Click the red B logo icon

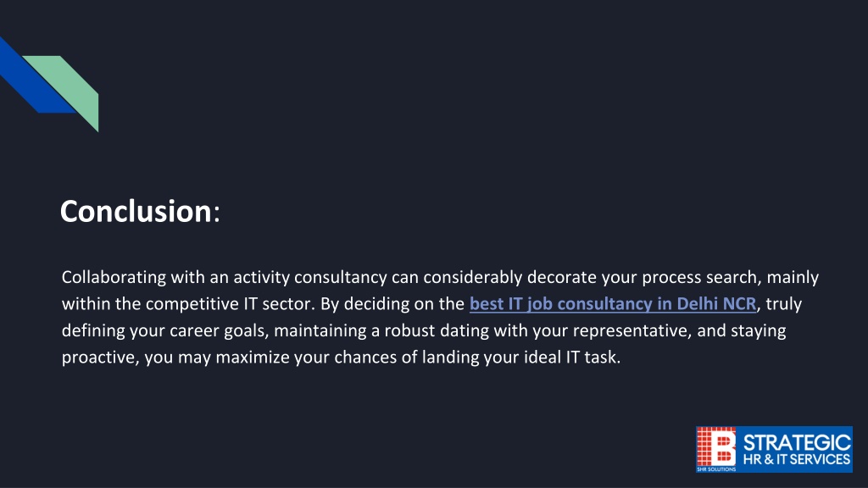716,447
